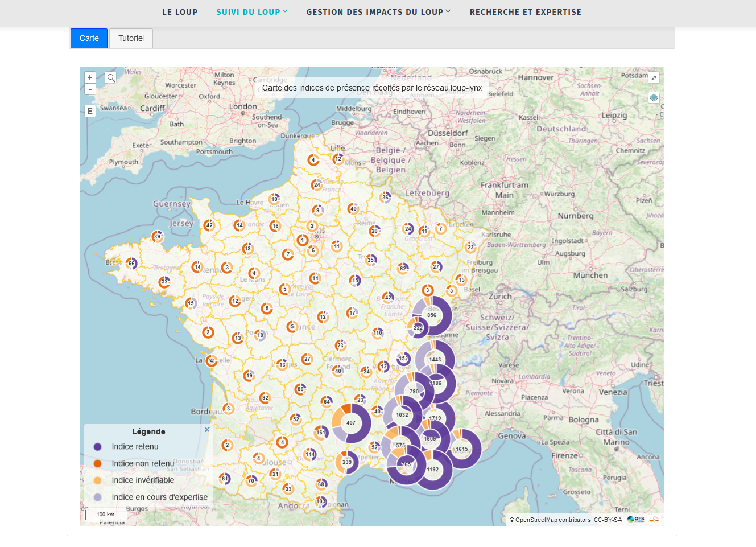
Task: Click the map title banner text
Action: tap(372, 88)
